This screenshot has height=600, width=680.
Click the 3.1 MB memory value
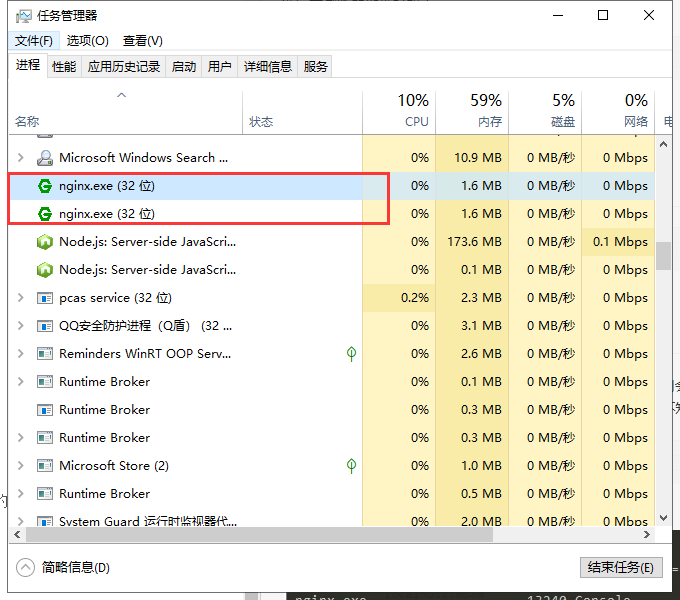(481, 326)
